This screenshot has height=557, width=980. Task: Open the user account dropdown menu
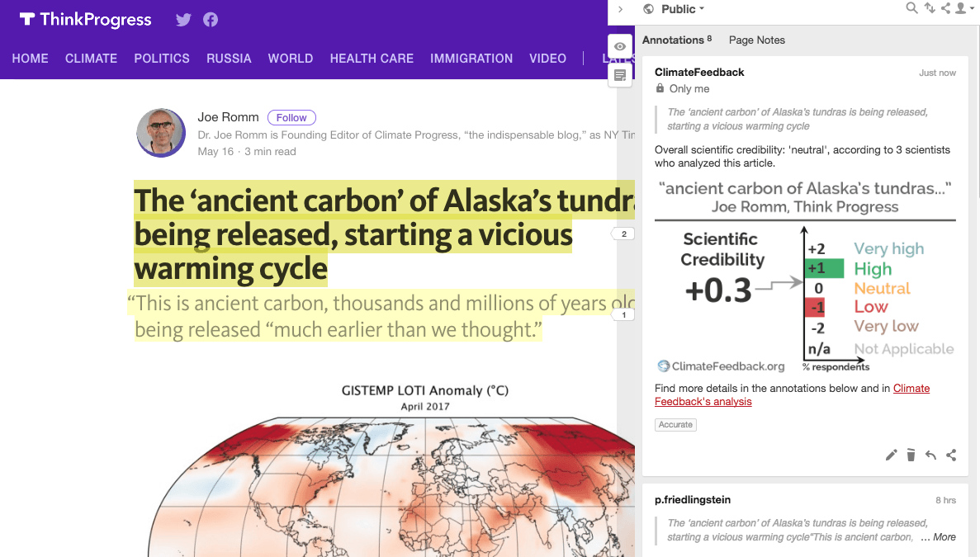pyautogui.click(x=963, y=8)
